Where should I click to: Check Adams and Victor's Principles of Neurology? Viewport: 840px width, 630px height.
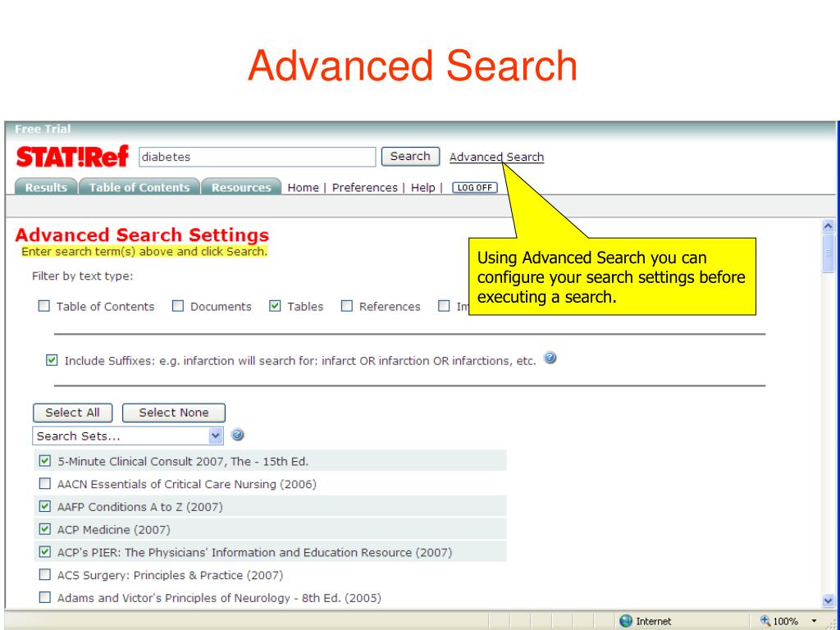45,597
